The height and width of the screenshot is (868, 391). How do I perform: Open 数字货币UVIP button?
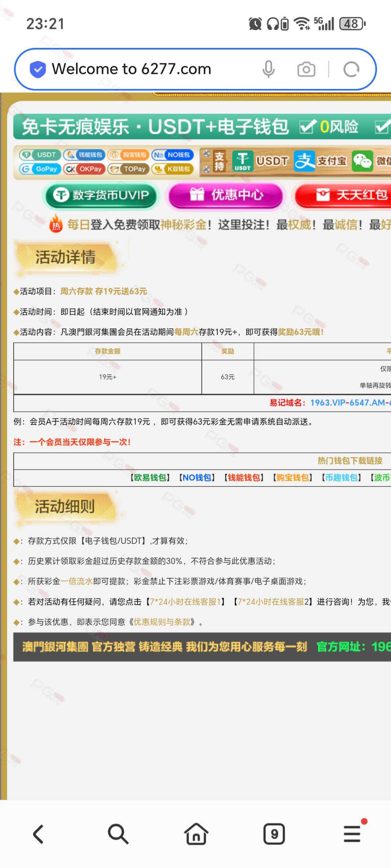pos(101,195)
